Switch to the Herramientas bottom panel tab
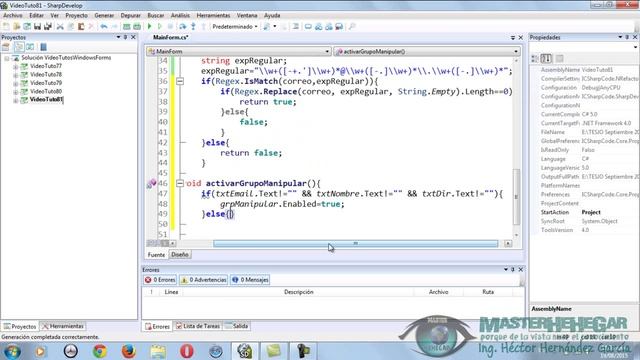This screenshot has height=360, width=640. tap(63, 327)
